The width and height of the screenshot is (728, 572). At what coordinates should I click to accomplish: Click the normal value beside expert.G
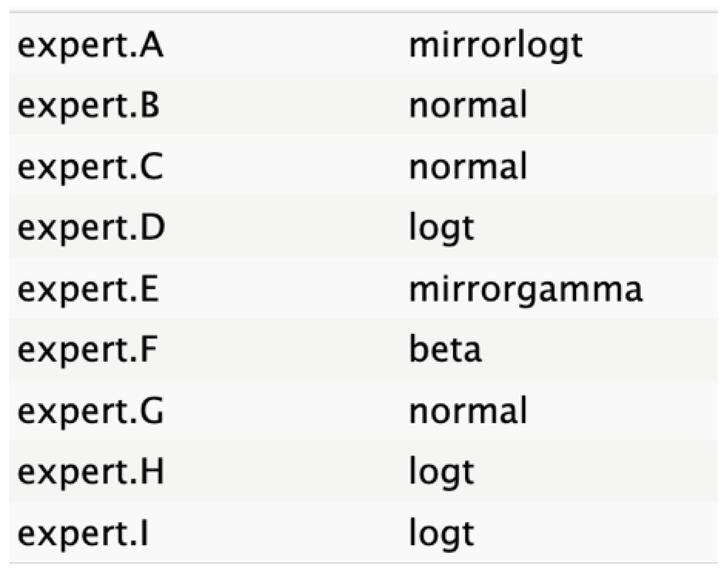468,411
